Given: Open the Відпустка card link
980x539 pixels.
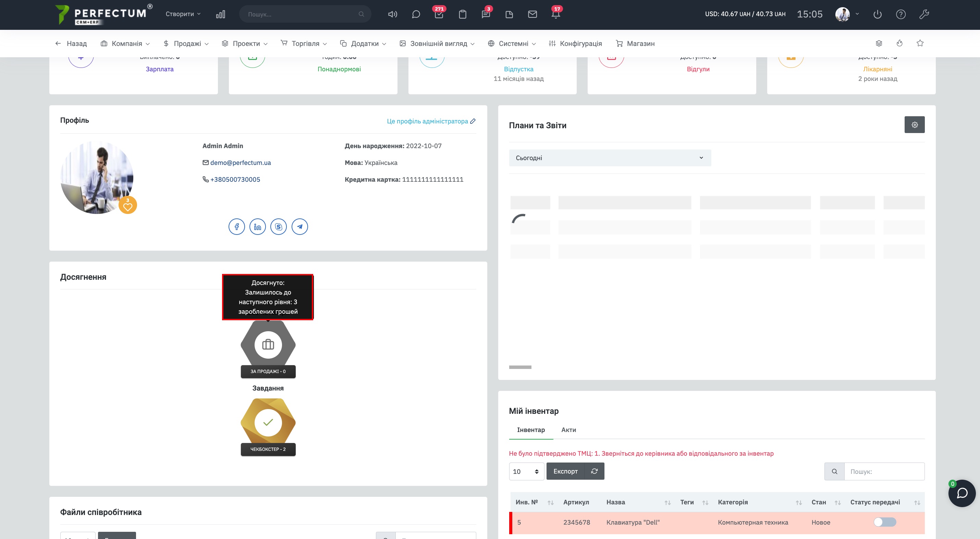Looking at the screenshot, I should pos(518,69).
